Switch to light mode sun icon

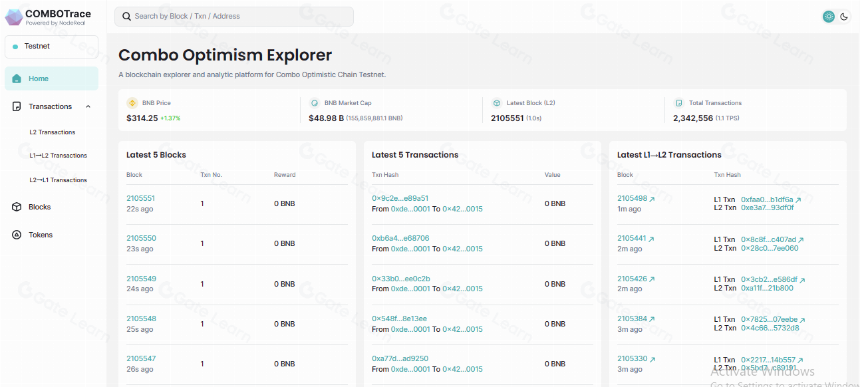pyautogui.click(x=828, y=16)
